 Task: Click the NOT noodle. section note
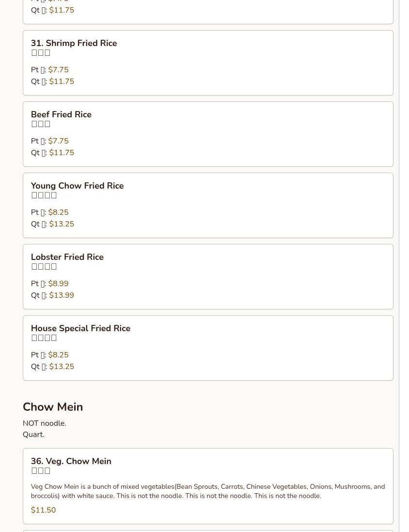click(x=44, y=423)
